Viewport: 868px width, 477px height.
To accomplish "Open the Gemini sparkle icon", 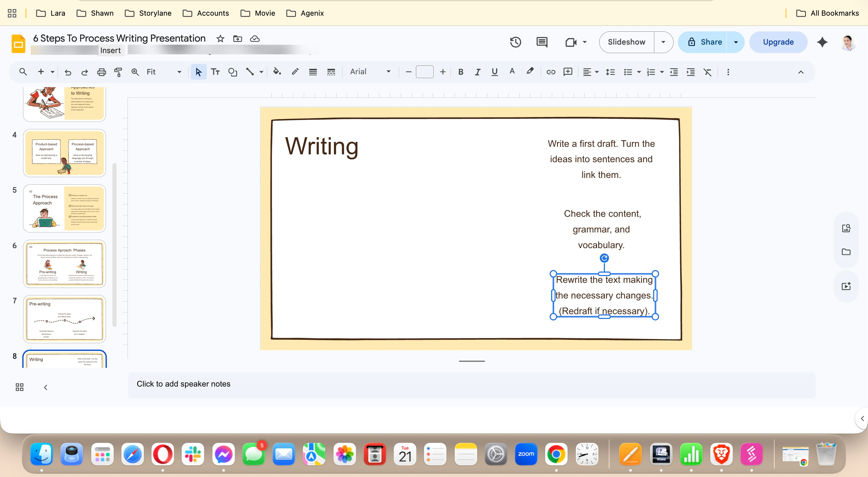I will tap(822, 42).
